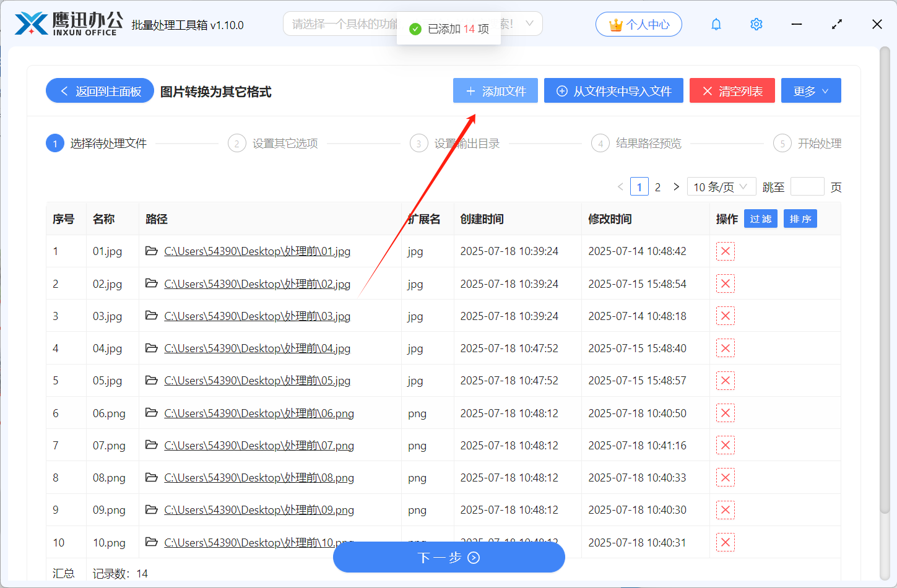Click the 排序 sort button
The image size is (897, 588).
click(x=800, y=218)
